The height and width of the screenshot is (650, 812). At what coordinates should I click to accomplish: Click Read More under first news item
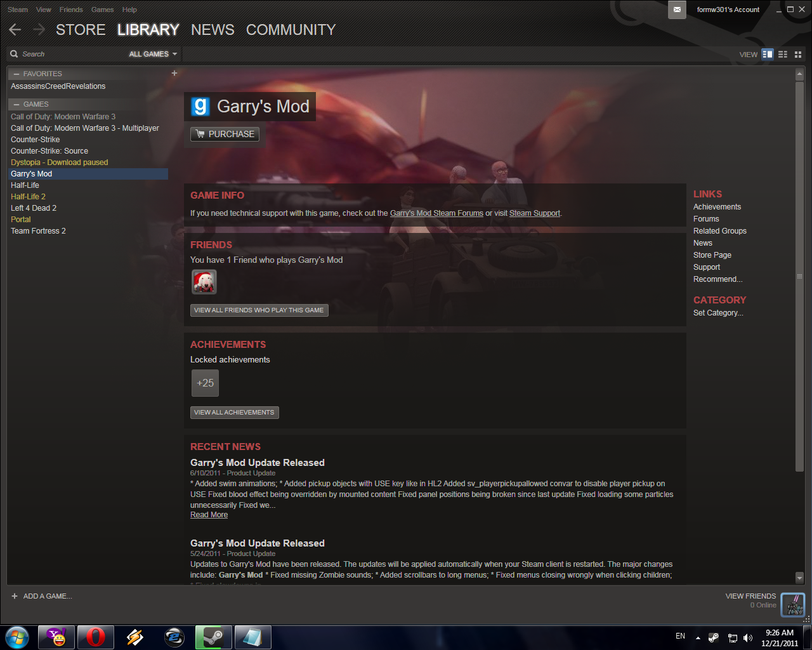coord(209,515)
